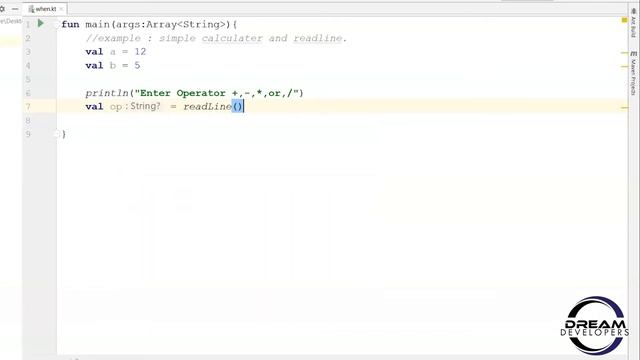Click the 'String?' type hint on line 7

(x=145, y=106)
